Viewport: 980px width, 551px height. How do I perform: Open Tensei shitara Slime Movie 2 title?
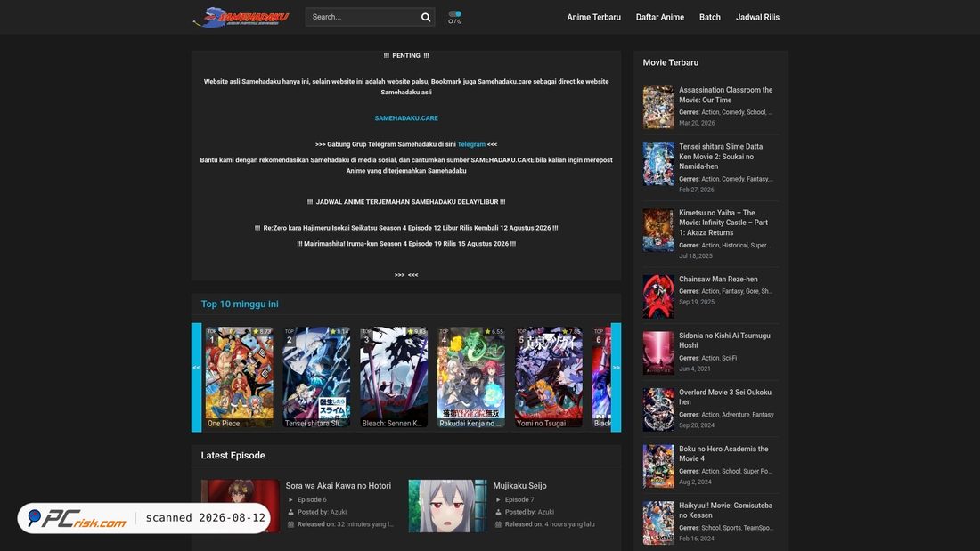click(x=722, y=156)
